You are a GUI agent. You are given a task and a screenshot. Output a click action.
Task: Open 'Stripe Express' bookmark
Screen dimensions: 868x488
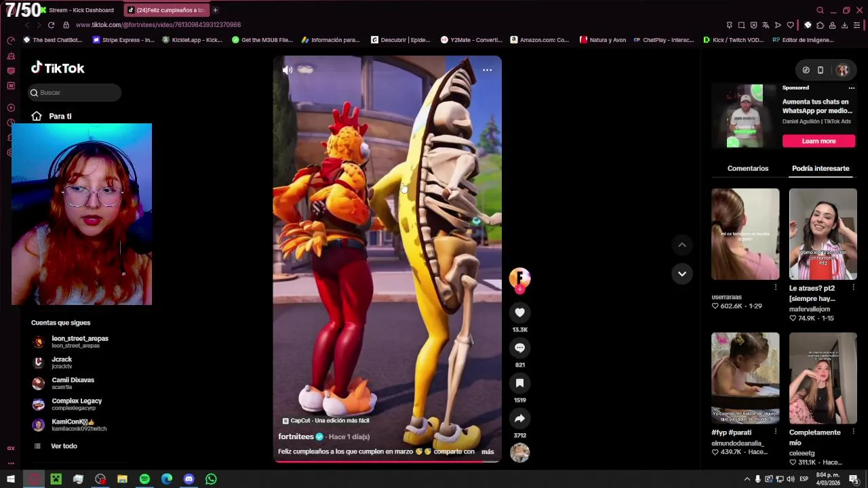click(123, 40)
